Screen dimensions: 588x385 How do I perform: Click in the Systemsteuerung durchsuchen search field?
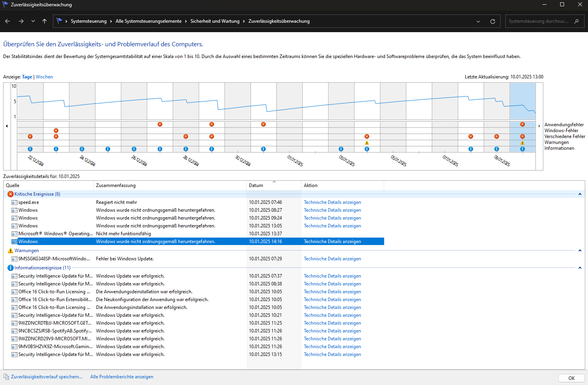point(539,21)
